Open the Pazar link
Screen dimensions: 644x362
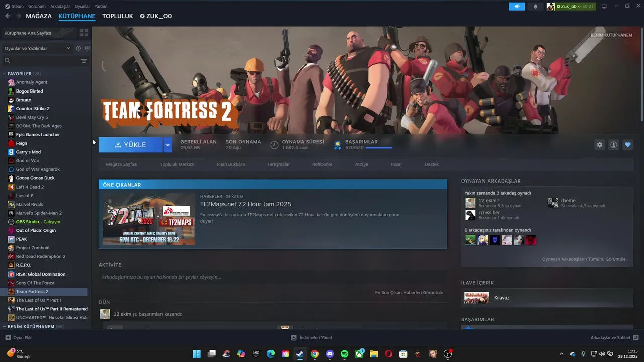(396, 164)
